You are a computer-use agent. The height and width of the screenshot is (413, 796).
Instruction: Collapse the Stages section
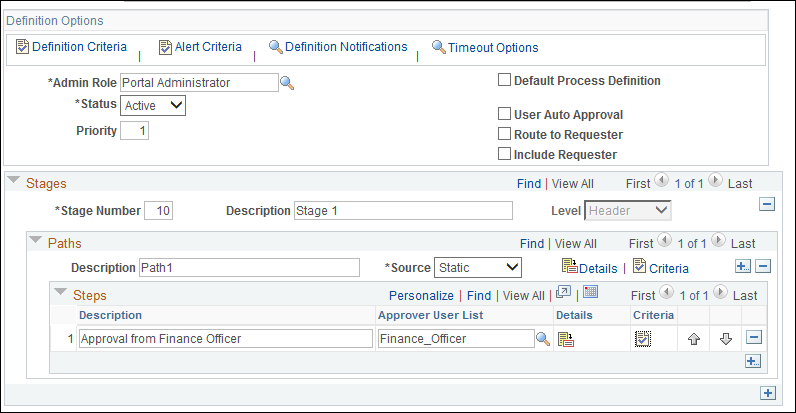(14, 180)
